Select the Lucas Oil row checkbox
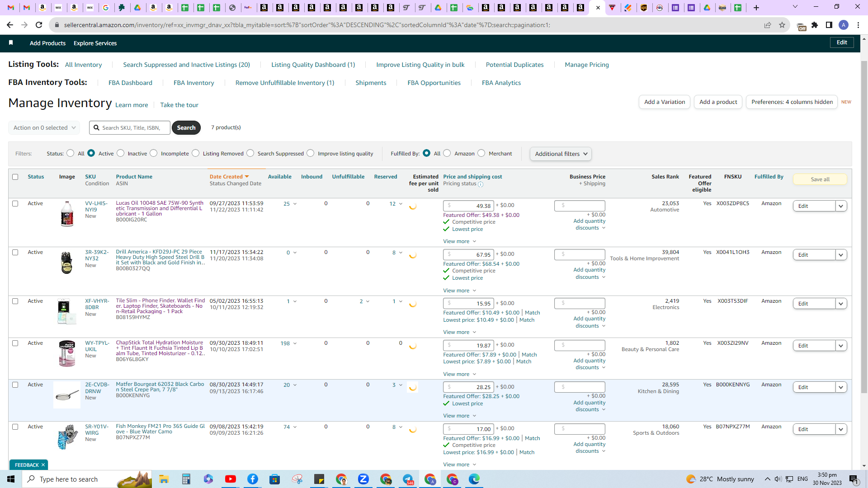This screenshot has width=868, height=488. pos(15,203)
